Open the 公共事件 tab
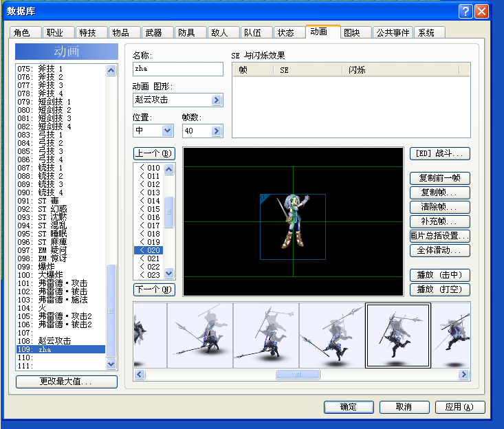Viewport: 504px width, 429px height. click(x=393, y=32)
